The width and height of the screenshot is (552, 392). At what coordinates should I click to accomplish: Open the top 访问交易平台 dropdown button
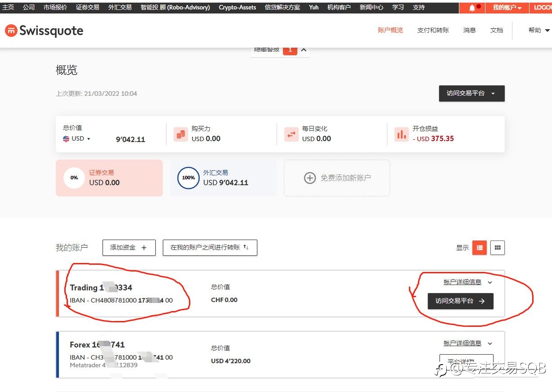pos(472,94)
